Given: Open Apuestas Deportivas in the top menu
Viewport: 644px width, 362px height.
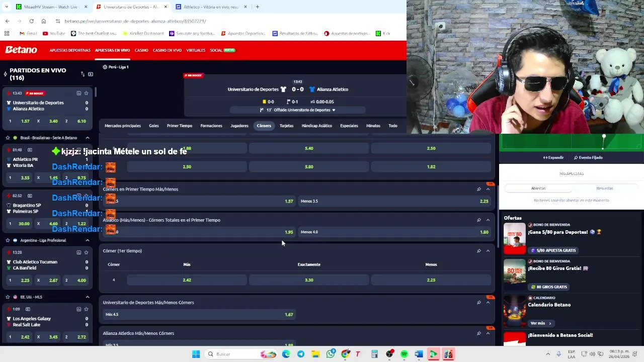Looking at the screenshot, I should click(70, 50).
